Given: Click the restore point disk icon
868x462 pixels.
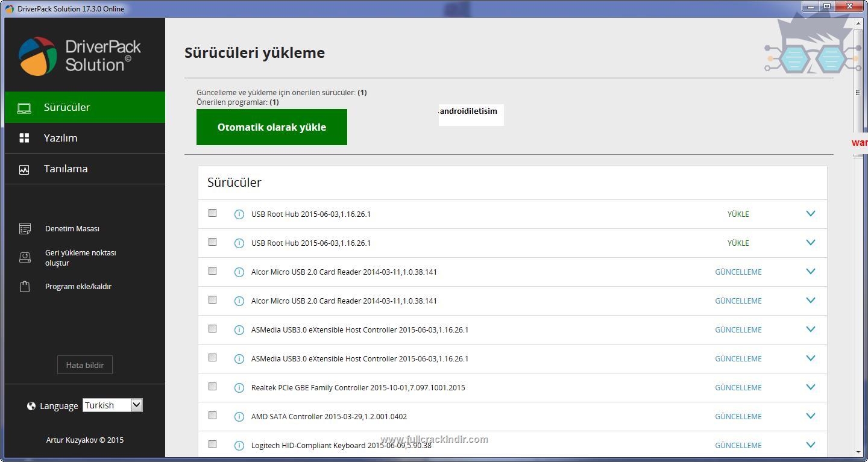Looking at the screenshot, I should pos(25,258).
